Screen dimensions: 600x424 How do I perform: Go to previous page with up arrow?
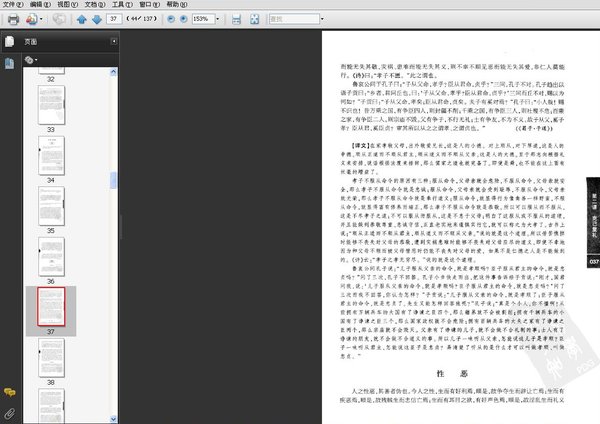point(81,19)
